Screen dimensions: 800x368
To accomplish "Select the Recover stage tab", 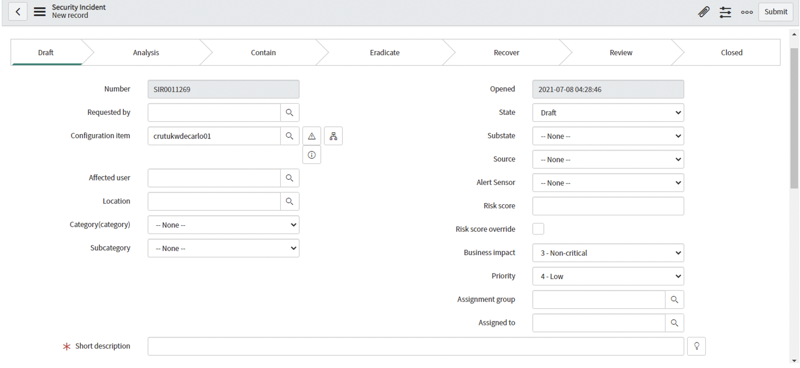I will click(x=506, y=53).
